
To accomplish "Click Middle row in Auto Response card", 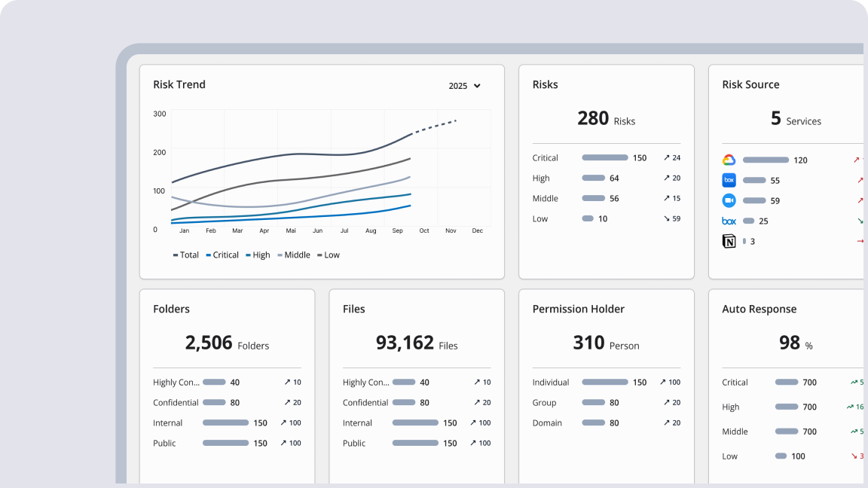I will [793, 432].
